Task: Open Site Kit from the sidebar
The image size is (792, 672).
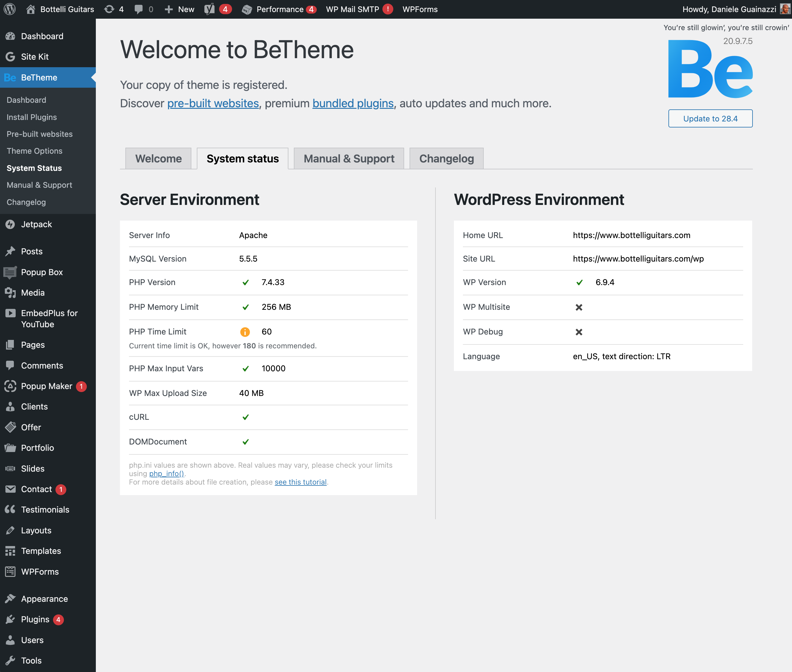Action: click(34, 57)
